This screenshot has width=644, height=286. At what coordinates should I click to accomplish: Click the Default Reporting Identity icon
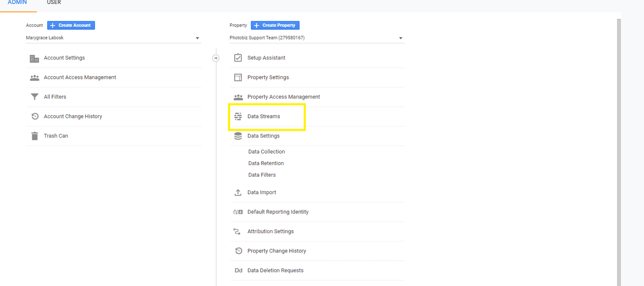[x=238, y=211]
